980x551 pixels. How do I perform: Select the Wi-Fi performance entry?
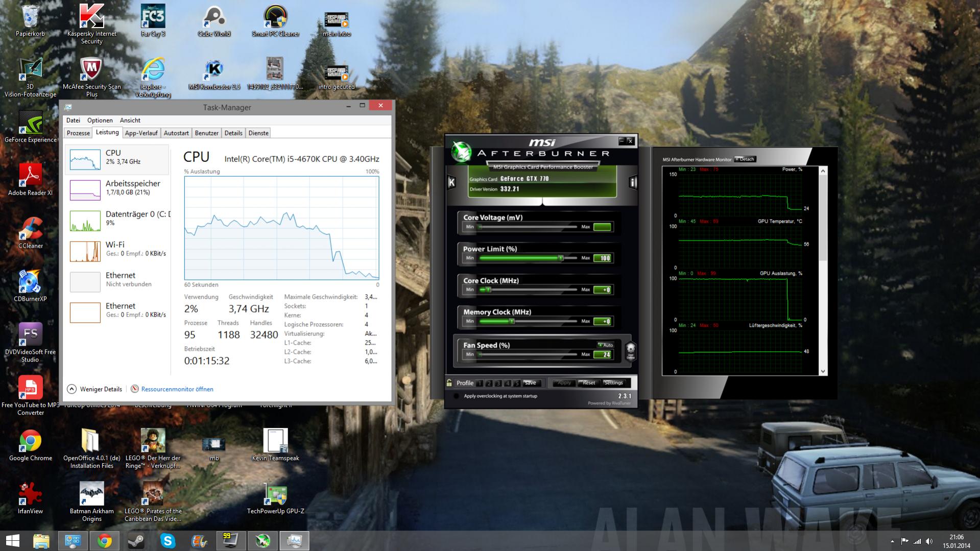tap(117, 251)
